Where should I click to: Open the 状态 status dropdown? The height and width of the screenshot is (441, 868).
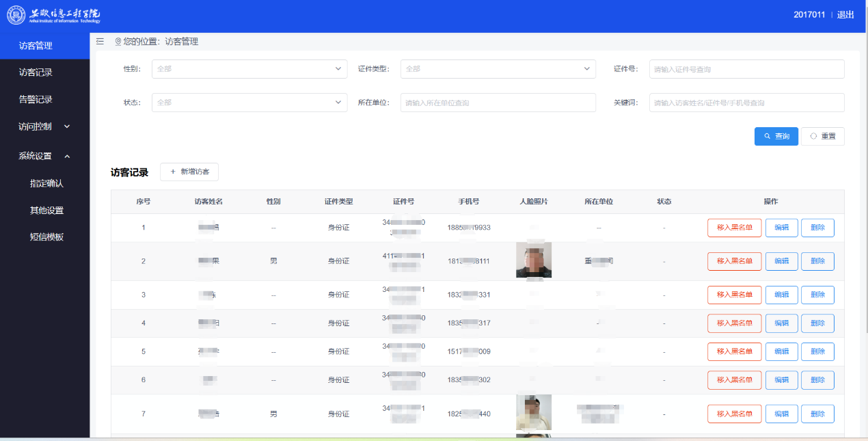pyautogui.click(x=249, y=103)
